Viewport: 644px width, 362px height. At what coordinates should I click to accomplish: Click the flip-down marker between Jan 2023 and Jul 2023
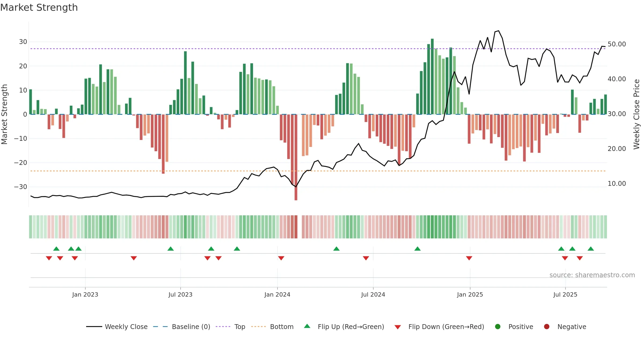pos(134,258)
